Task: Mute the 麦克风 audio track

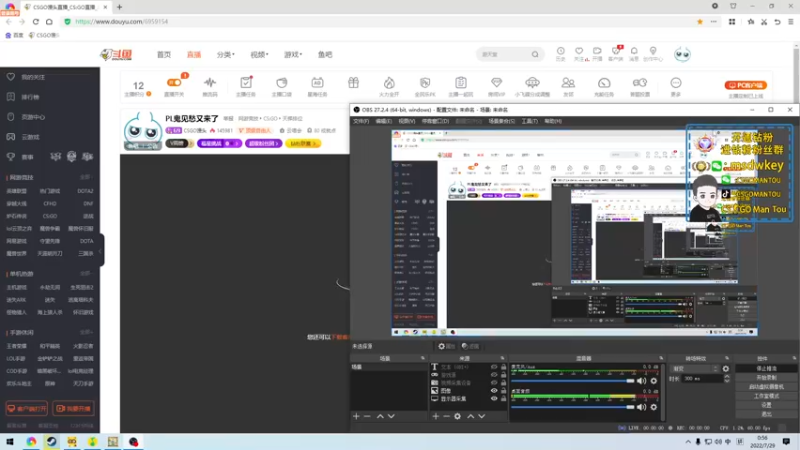Action: coord(641,381)
